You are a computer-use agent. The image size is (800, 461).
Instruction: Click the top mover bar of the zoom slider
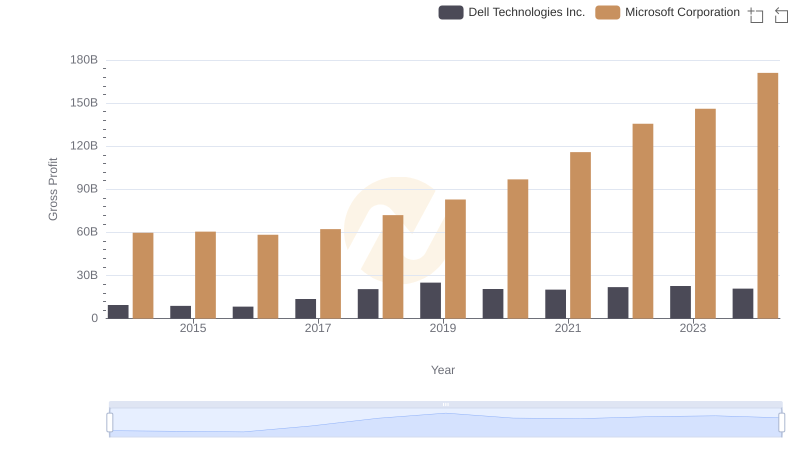(445, 404)
